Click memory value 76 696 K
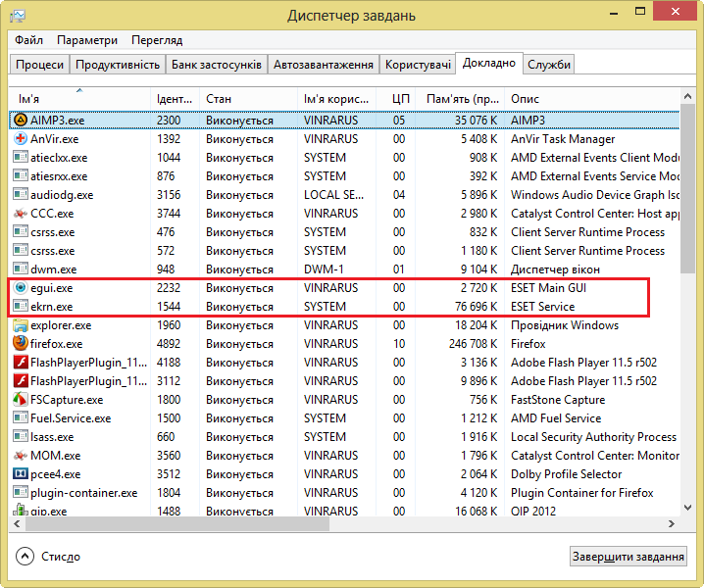Screen dimensions: 704x588 (x=476, y=307)
